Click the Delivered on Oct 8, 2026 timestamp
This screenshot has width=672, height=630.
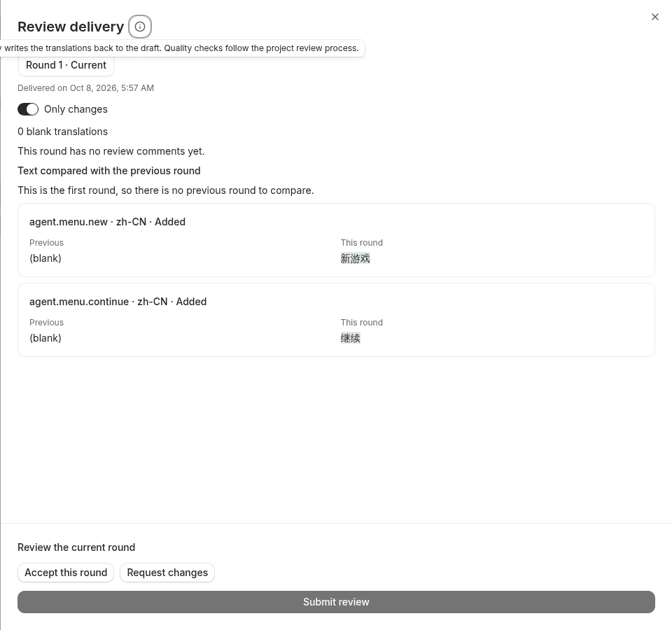tap(85, 88)
